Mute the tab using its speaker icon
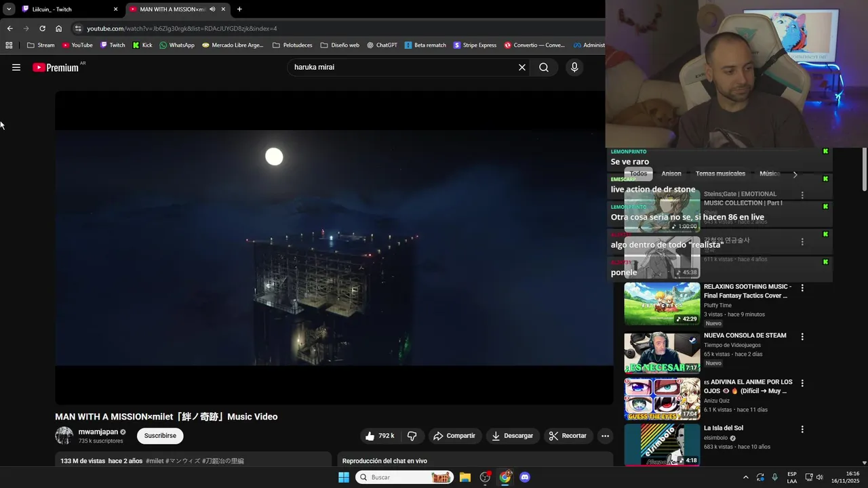This screenshot has height=488, width=868. [x=212, y=9]
